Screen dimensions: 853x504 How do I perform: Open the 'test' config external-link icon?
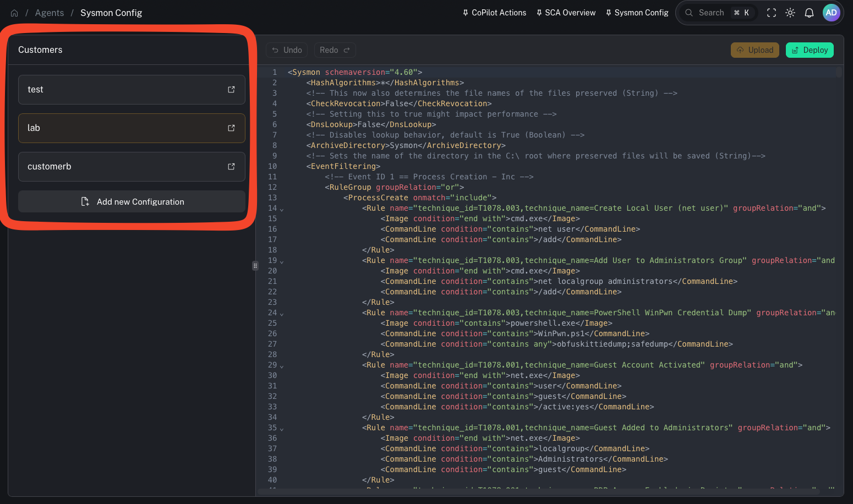click(x=231, y=89)
